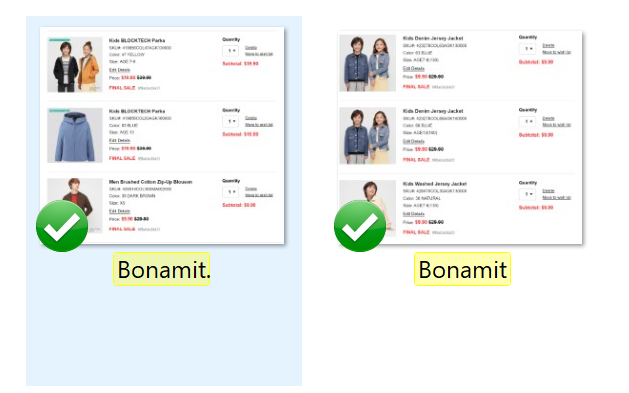This screenshot has width=629, height=393.
Task: Select the right Bonamit filename label
Action: point(462,269)
